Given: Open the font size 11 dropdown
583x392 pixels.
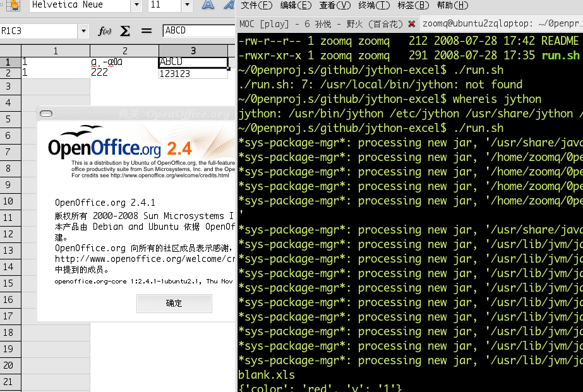Looking at the screenshot, I should (187, 6).
